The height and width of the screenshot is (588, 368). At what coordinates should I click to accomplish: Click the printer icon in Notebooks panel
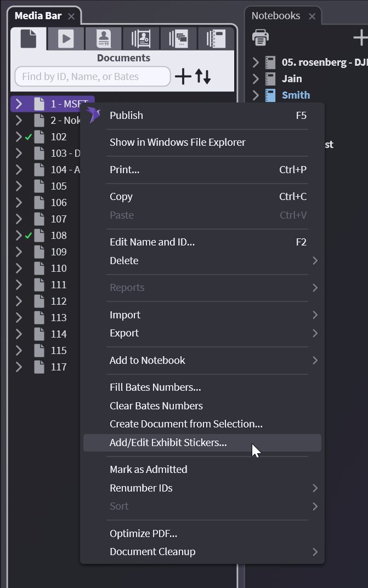[x=261, y=37]
